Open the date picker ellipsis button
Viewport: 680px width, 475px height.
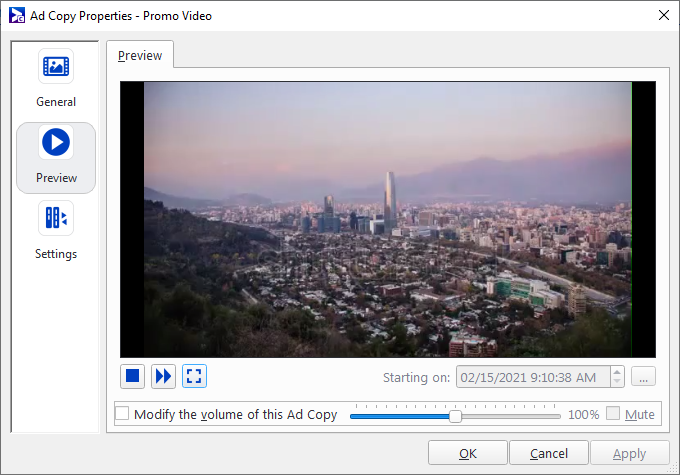pyautogui.click(x=644, y=377)
